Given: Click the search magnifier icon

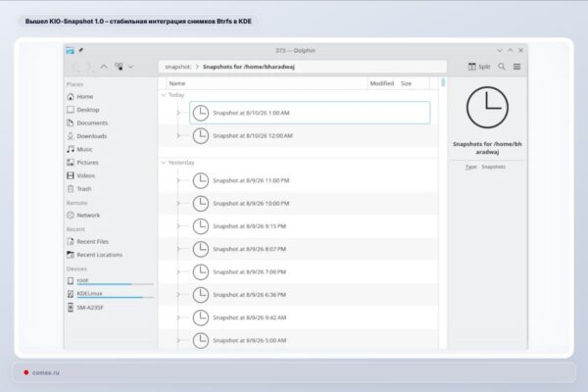Looking at the screenshot, I should click(x=502, y=67).
